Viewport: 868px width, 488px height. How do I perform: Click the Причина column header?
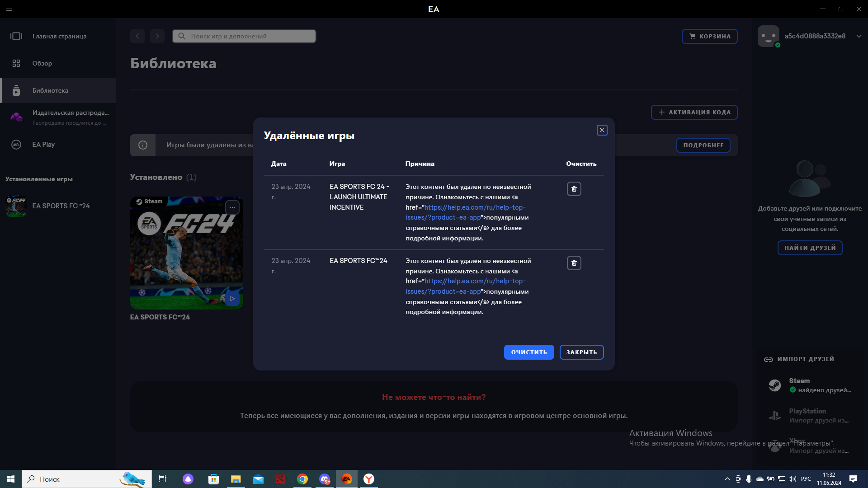pyautogui.click(x=420, y=164)
